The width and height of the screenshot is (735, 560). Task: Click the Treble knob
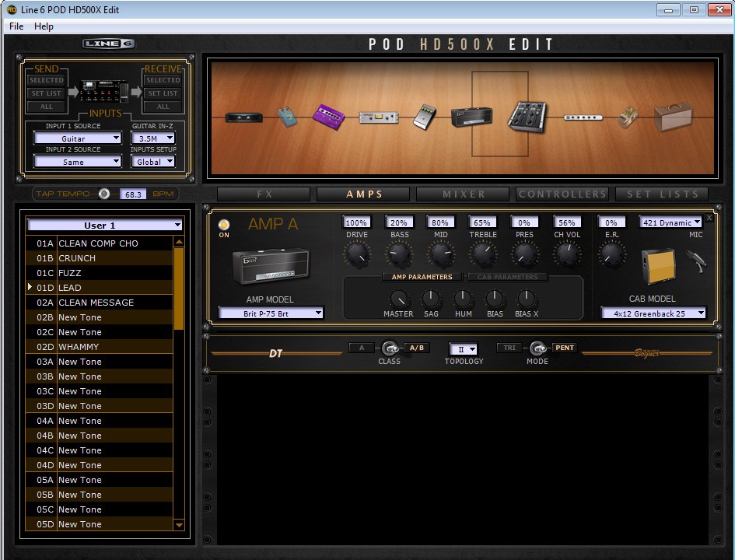point(483,254)
